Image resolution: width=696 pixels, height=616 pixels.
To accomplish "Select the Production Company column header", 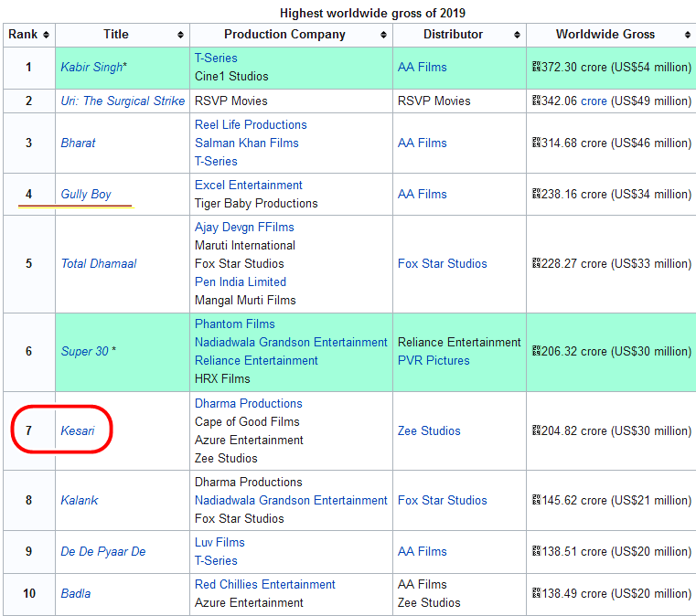I will click(291, 35).
